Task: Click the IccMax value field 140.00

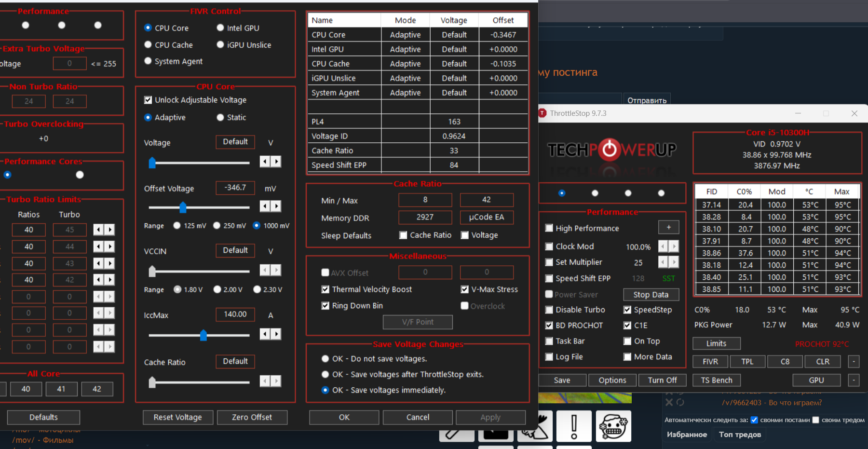Action: click(235, 314)
